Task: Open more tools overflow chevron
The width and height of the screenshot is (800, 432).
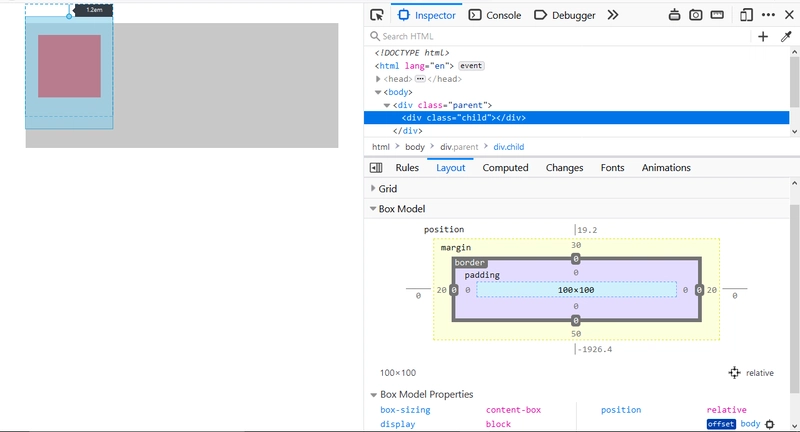Action: pyautogui.click(x=613, y=15)
